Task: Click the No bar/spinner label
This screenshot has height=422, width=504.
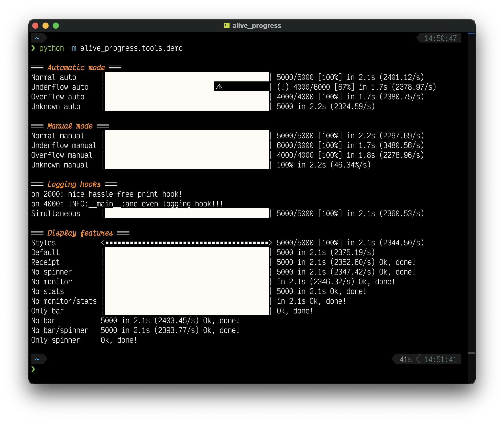Action: 60,330
